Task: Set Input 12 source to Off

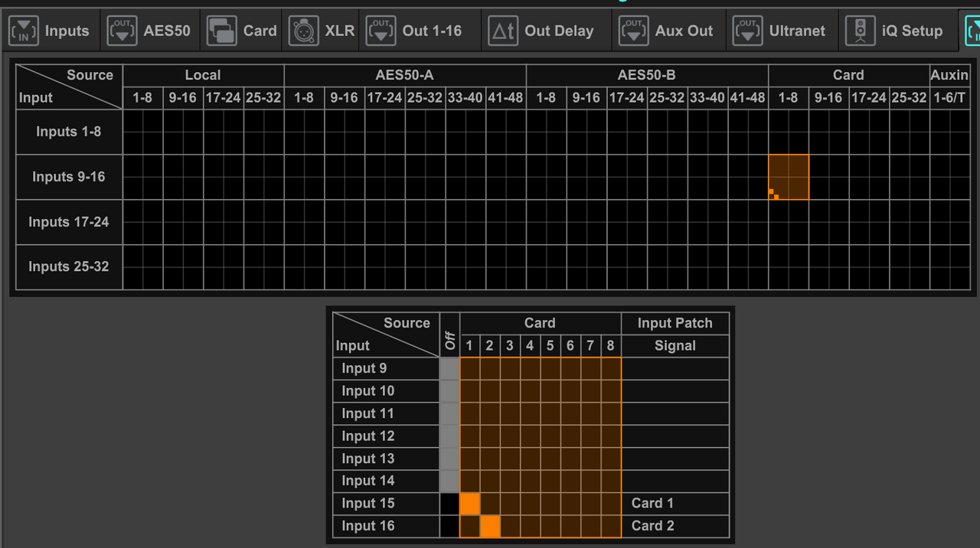Action: (x=450, y=436)
